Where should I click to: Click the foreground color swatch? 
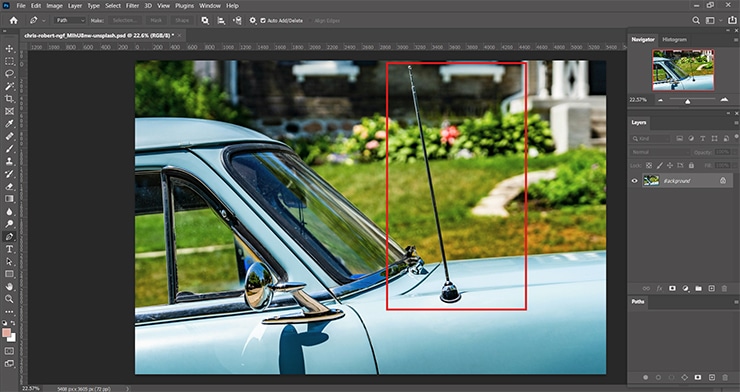click(6, 333)
